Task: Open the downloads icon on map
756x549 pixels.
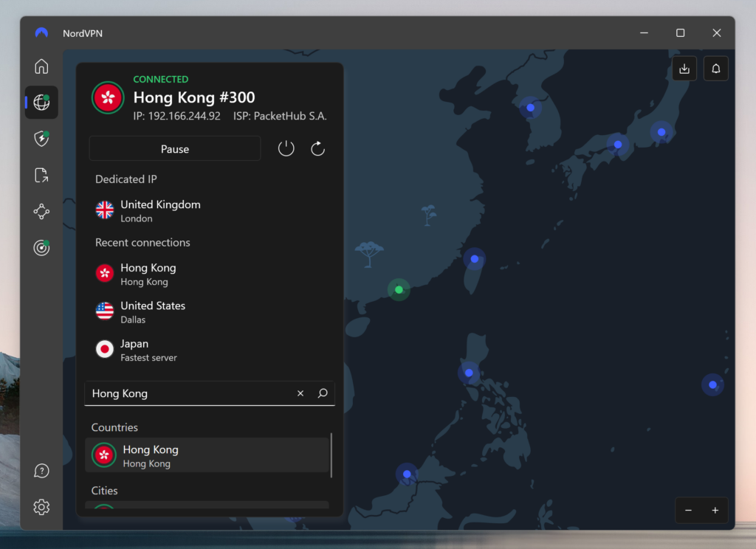Action: point(684,69)
